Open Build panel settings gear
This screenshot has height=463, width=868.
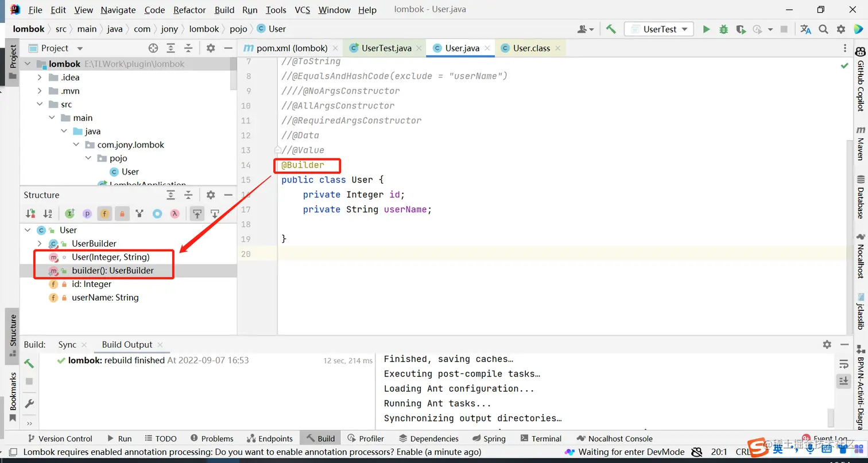(827, 344)
